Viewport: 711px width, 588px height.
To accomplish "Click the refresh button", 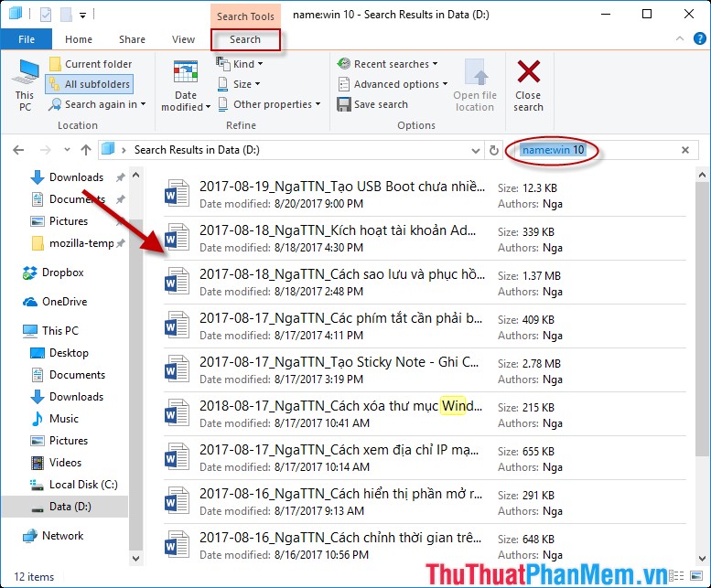I will tap(494, 150).
